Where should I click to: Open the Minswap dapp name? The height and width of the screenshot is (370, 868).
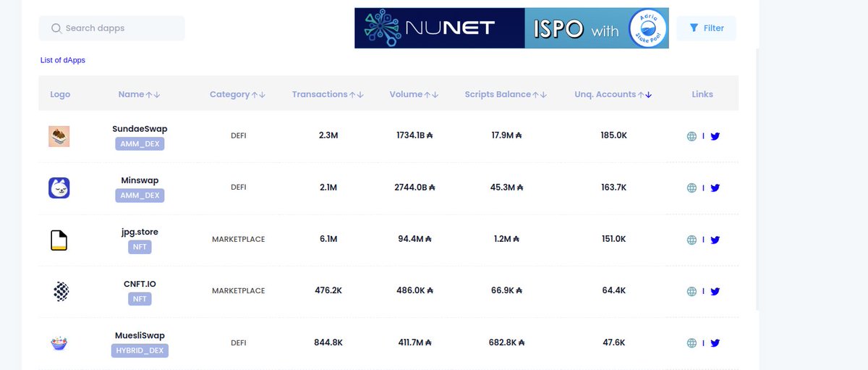(x=140, y=180)
